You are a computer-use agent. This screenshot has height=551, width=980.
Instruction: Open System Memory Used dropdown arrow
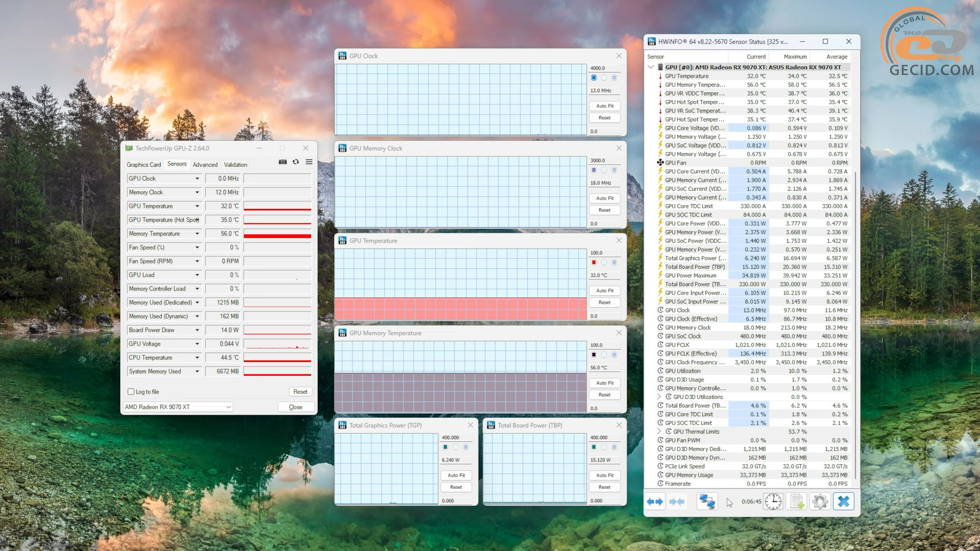click(x=197, y=371)
